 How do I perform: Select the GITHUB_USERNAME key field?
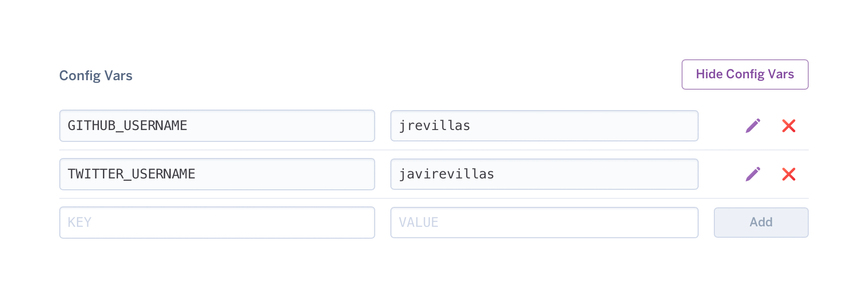(x=217, y=126)
